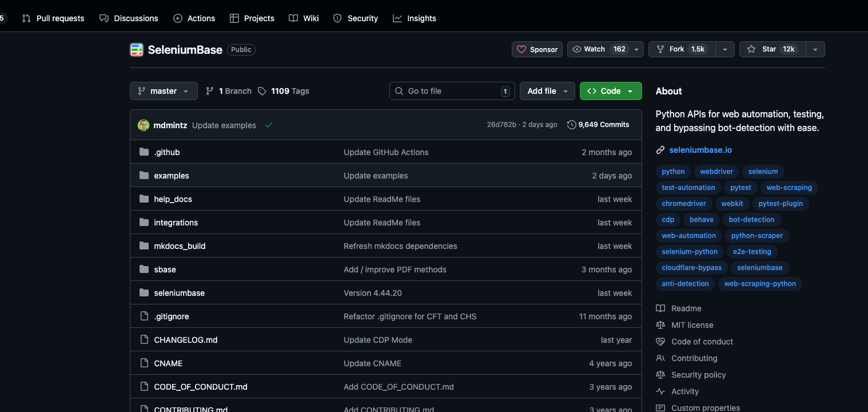Open the Pull requests tab
Screen dimensions: 868x412
tap(53, 18)
